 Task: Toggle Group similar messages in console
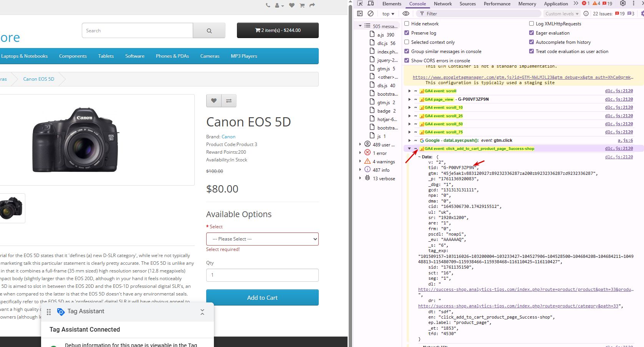407,51
